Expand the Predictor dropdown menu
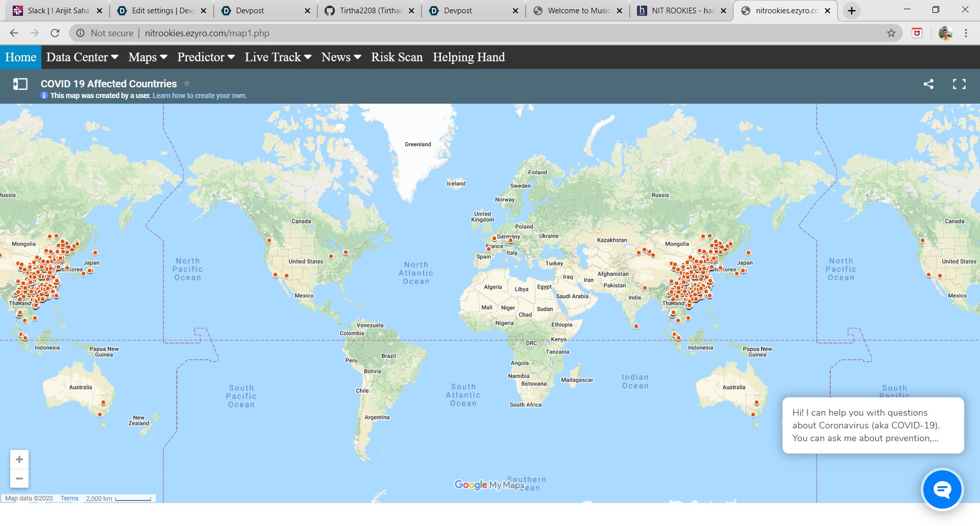 tap(206, 57)
